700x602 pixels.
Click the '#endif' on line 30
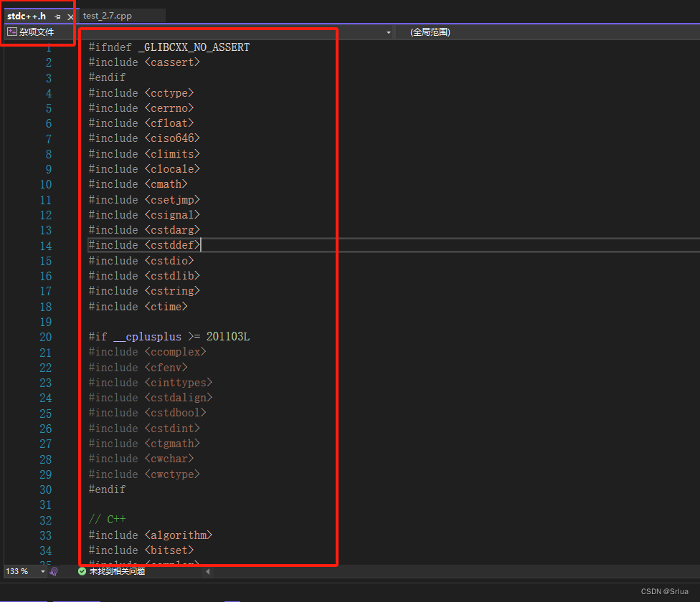107,489
